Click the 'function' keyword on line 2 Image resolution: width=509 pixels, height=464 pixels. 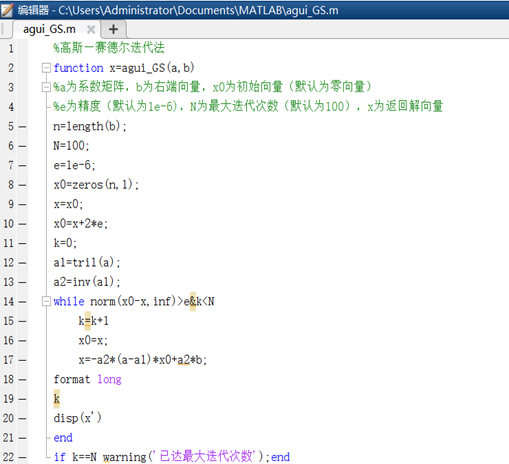click(x=78, y=68)
